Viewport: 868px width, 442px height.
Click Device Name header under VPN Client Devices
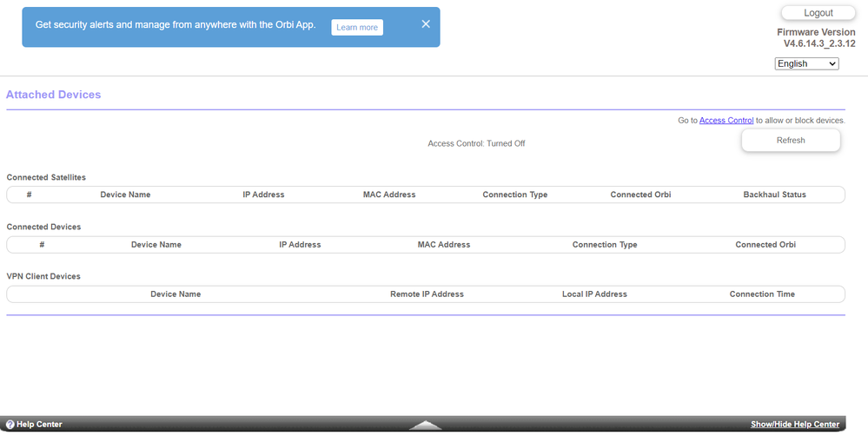176,294
